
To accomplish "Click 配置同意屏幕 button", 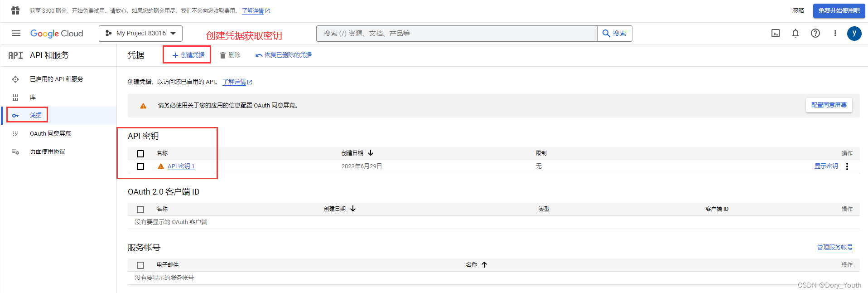I will (829, 105).
